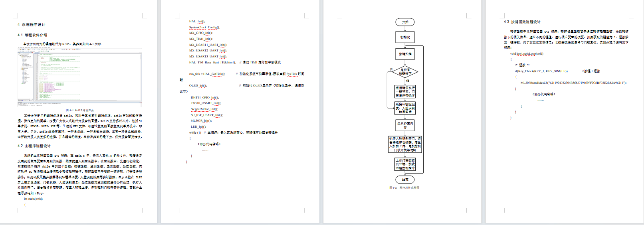Click the Keil5 IDE screenshot image
The width and height of the screenshot is (644, 225).
79,77
